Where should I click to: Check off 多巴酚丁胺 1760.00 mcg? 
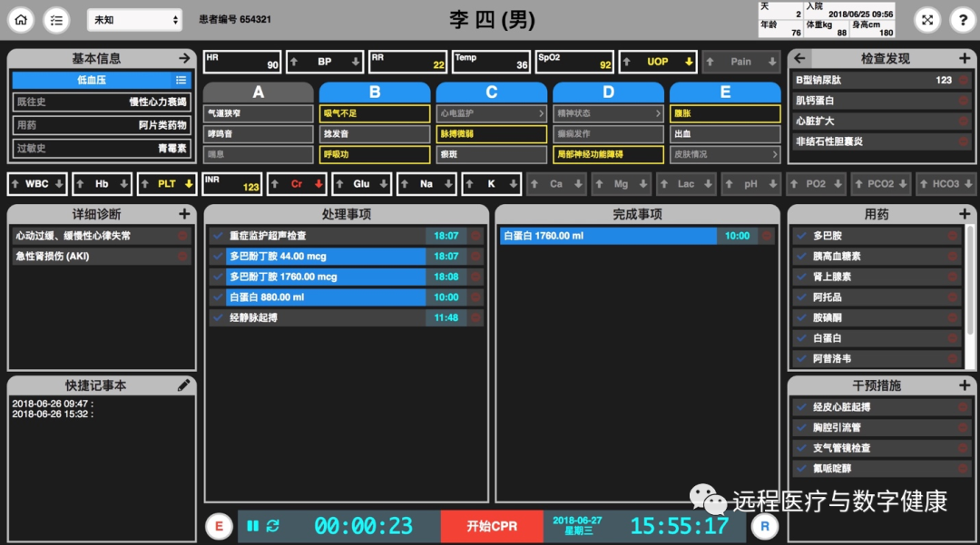218,277
